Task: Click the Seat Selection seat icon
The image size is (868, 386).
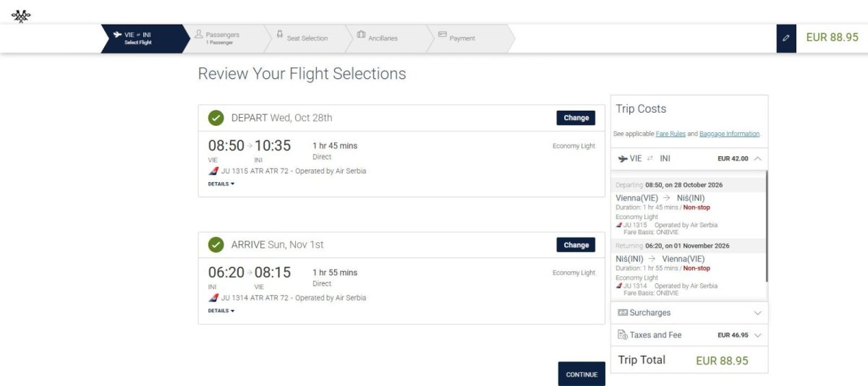Action: coord(279,34)
